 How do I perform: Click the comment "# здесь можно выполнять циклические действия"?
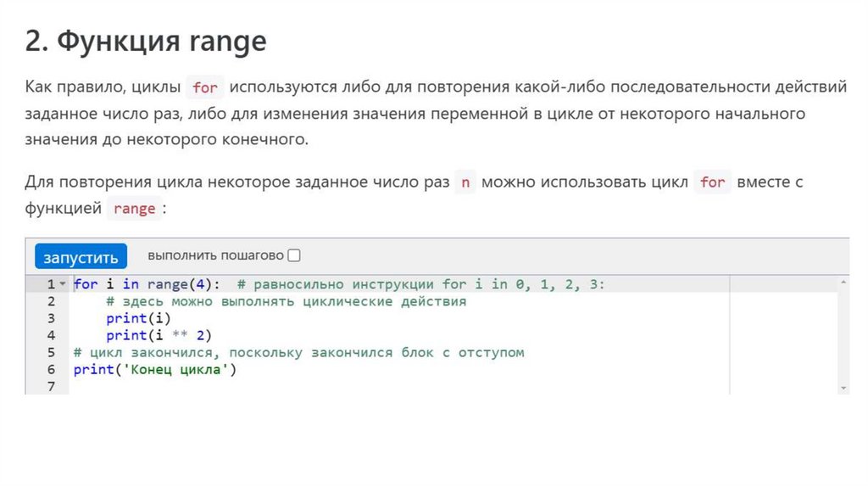[x=287, y=301]
